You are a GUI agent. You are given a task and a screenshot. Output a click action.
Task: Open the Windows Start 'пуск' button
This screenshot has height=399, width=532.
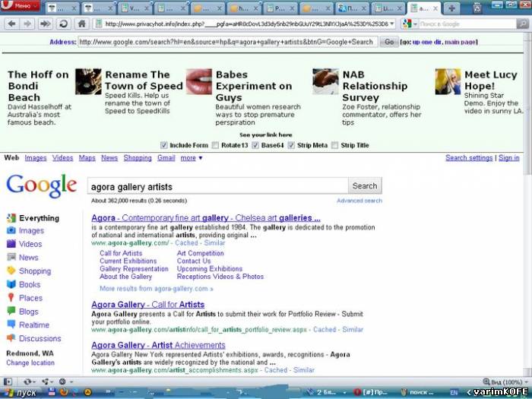coord(19,393)
